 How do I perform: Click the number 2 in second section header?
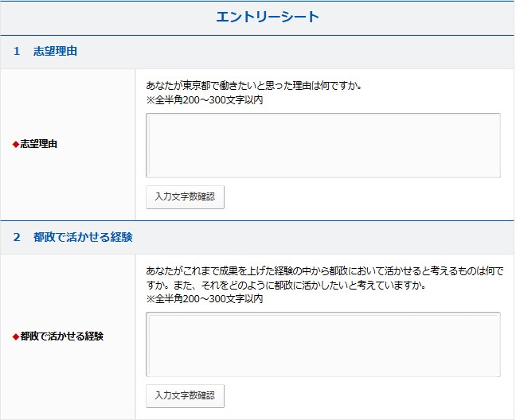coord(17,237)
